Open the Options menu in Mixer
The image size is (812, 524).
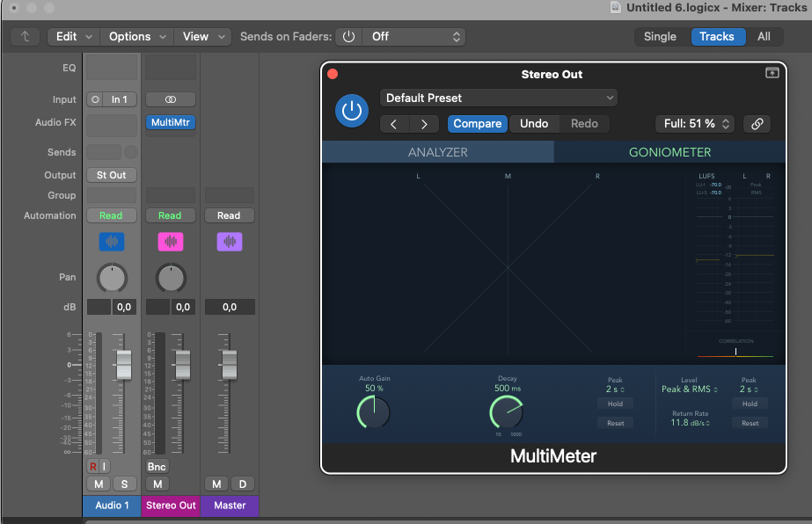click(x=136, y=37)
